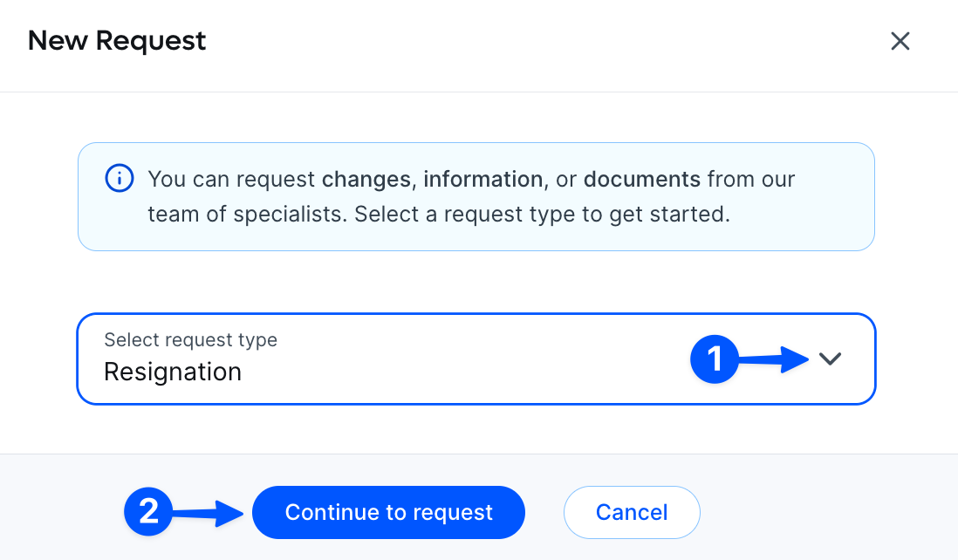Click the New Request dialog title
The height and width of the screenshot is (560, 958).
tap(117, 41)
